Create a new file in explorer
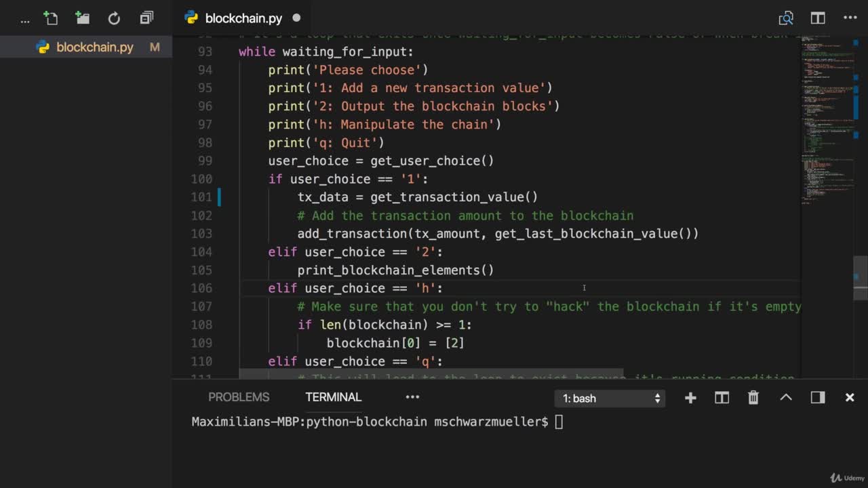The width and height of the screenshot is (868, 488). [50, 18]
